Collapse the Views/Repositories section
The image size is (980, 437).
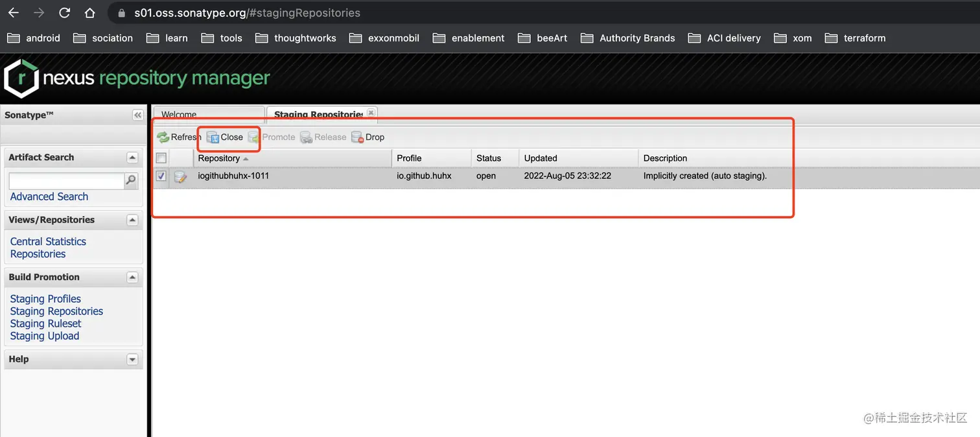pos(132,220)
